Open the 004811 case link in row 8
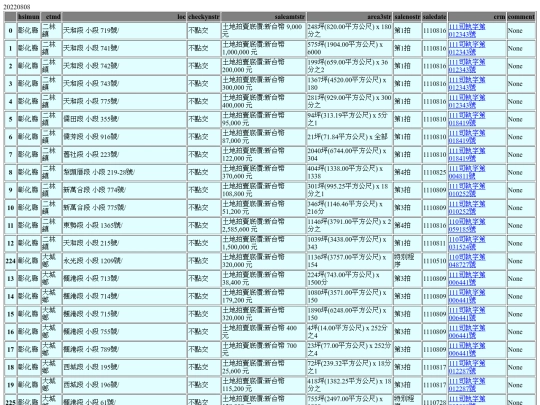This screenshot has width=540, height=405. (x=467, y=173)
